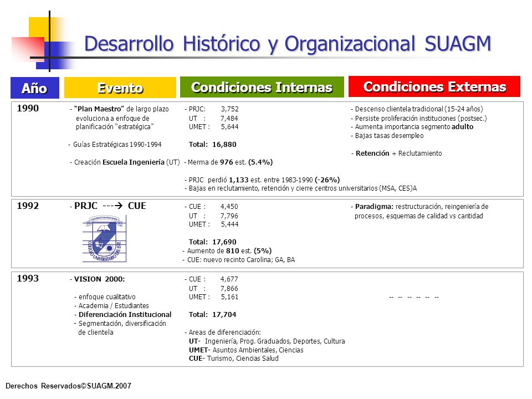The image size is (532, 399).
Task: Click enfoque cualitativo
Action: pos(105,297)
